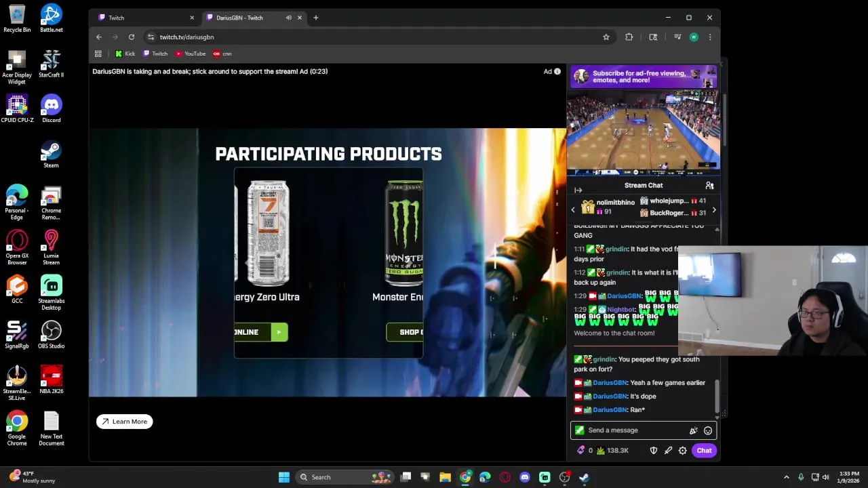This screenshot has height=488, width=868.
Task: Show next gift leaderboard entries
Action: tap(713, 211)
